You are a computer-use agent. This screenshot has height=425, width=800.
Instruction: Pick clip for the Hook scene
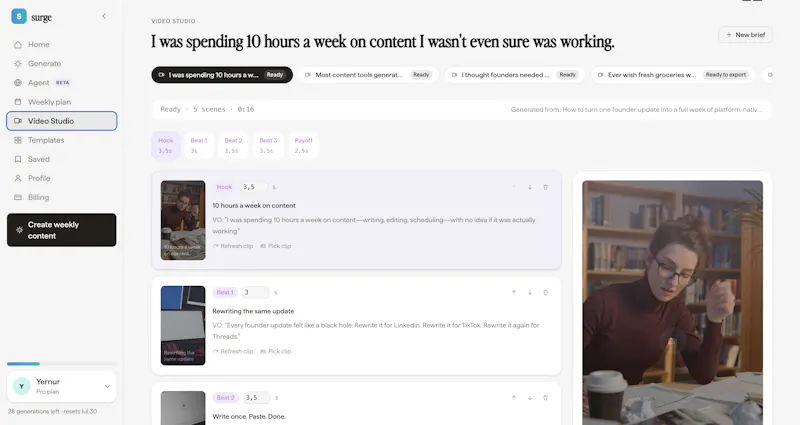click(x=276, y=246)
